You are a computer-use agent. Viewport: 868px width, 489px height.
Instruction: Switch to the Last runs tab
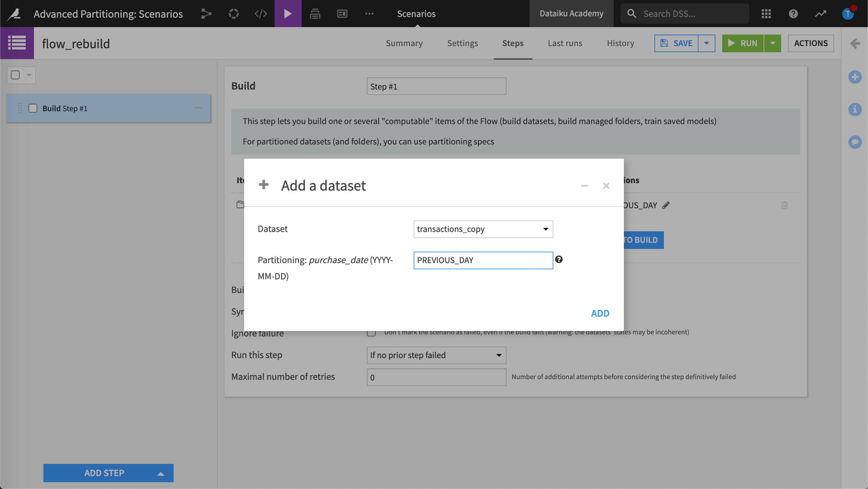[x=565, y=43]
